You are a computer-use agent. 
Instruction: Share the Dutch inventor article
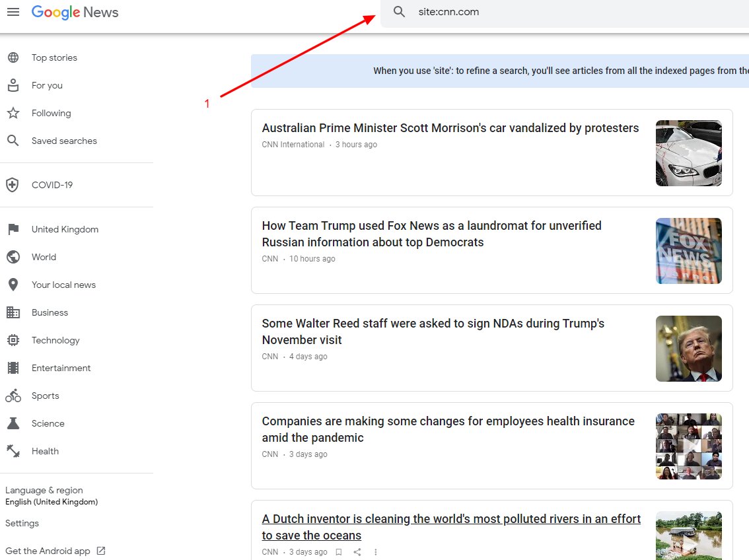pos(357,552)
